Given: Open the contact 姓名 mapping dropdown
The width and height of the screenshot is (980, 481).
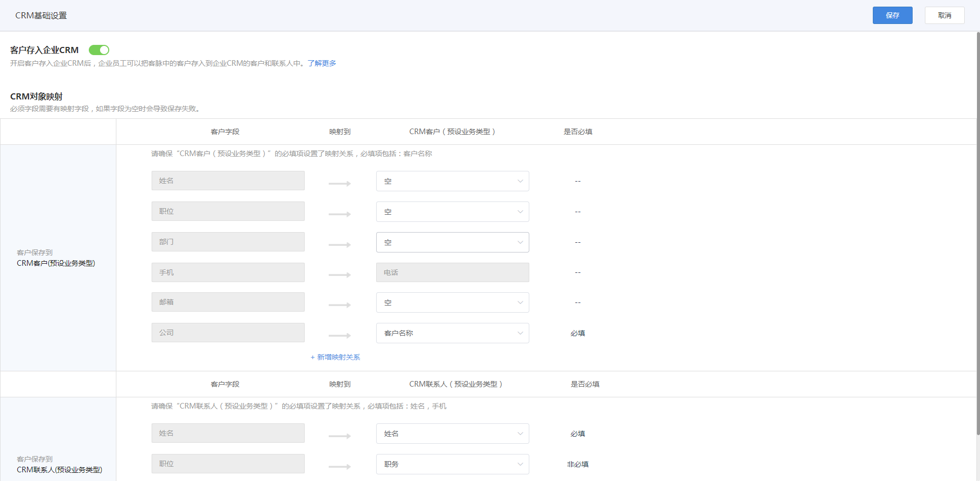Looking at the screenshot, I should coord(452,434).
